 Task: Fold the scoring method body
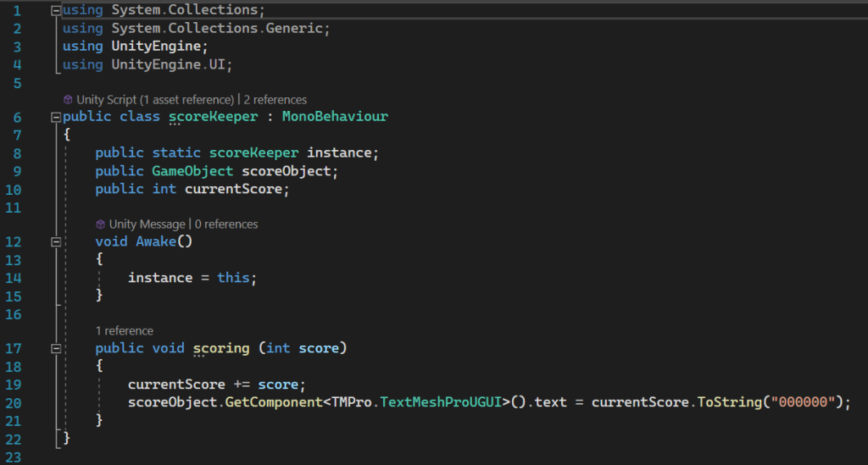pos(56,349)
